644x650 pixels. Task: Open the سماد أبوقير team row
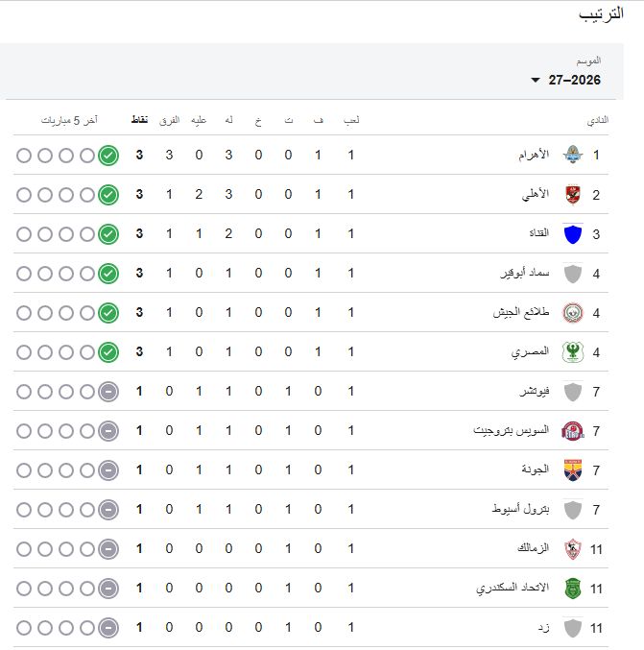[311, 274]
